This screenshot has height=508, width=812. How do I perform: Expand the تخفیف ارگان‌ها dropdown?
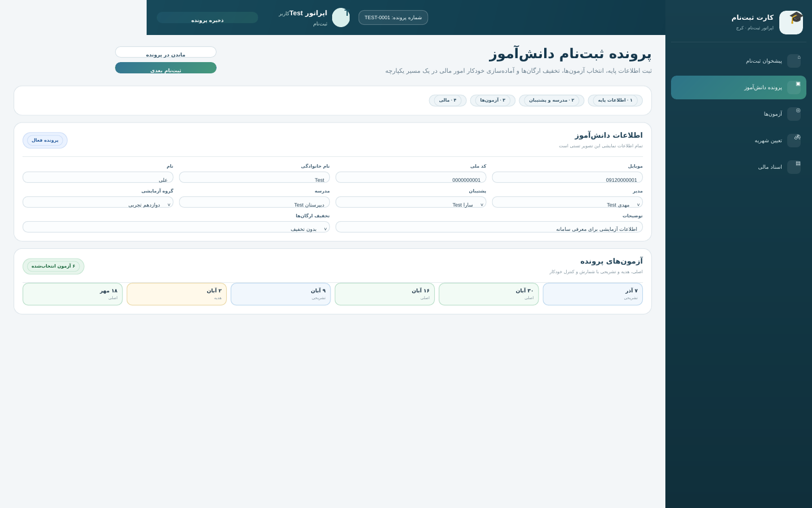[176, 227]
